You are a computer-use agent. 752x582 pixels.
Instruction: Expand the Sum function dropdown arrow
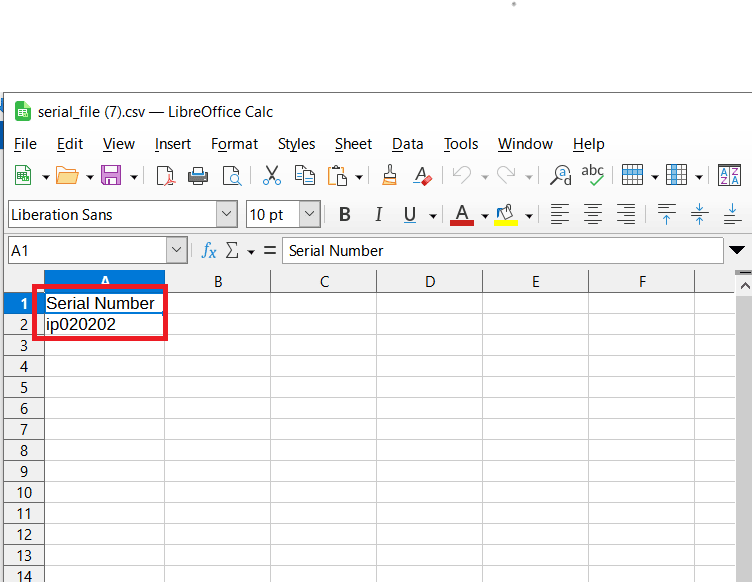250,252
